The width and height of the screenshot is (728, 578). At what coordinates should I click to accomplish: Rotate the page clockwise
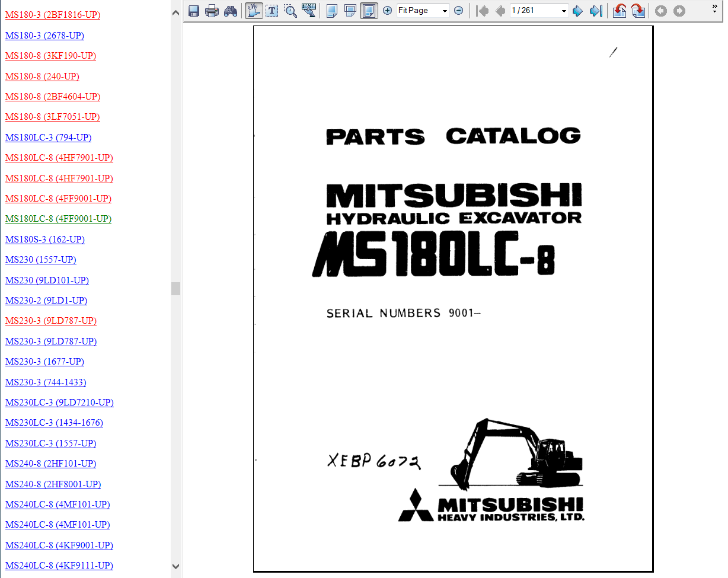click(638, 11)
